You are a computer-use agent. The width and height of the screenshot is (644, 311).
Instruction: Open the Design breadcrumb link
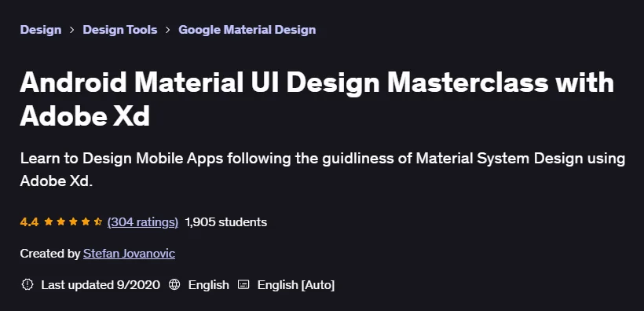coord(41,30)
